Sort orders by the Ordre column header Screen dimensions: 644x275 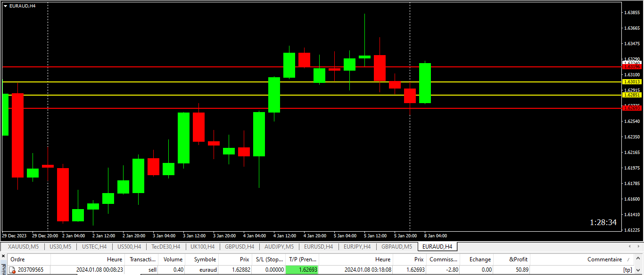pyautogui.click(x=17, y=259)
